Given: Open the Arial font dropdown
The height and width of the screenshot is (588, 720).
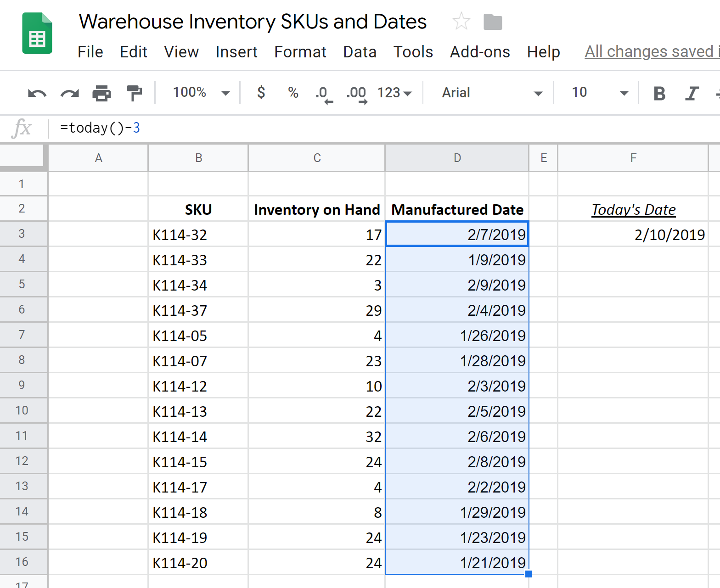Looking at the screenshot, I should (x=492, y=93).
